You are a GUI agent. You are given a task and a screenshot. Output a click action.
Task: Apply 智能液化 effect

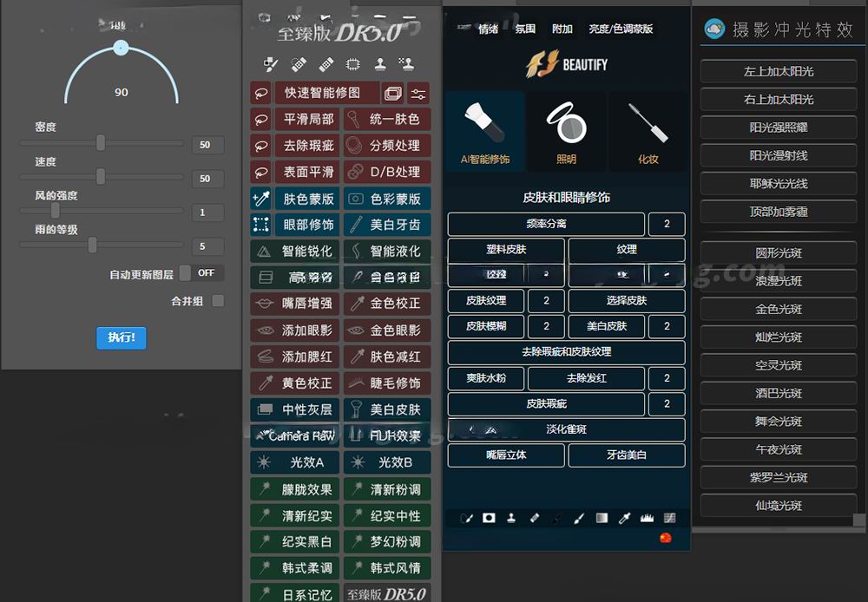(387, 252)
